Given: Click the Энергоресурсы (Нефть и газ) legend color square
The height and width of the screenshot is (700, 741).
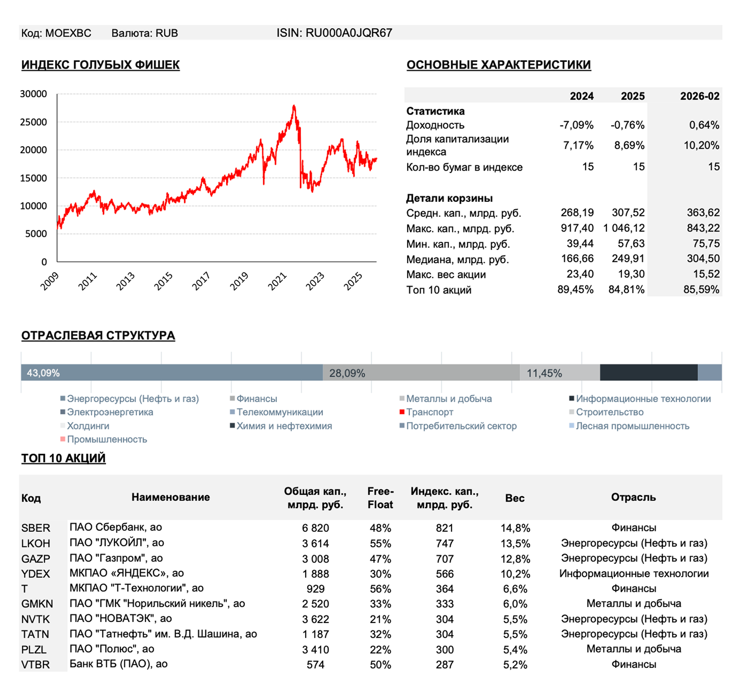Looking at the screenshot, I should click(62, 399).
